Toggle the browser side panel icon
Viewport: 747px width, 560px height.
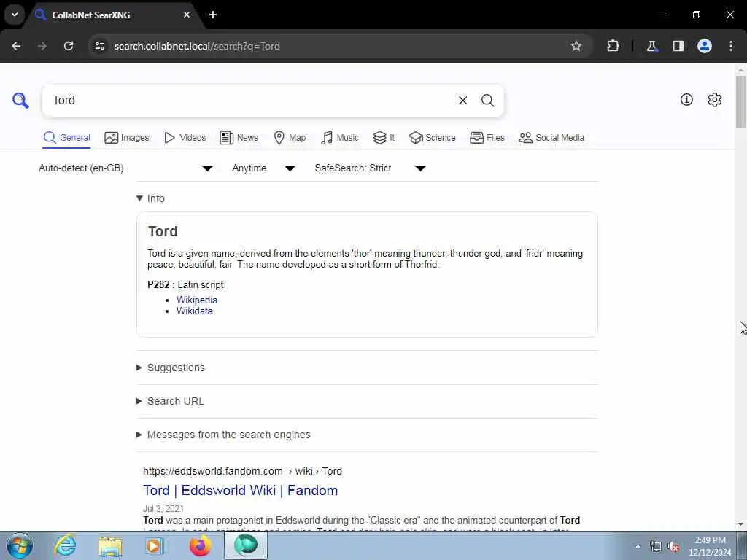pos(678,46)
